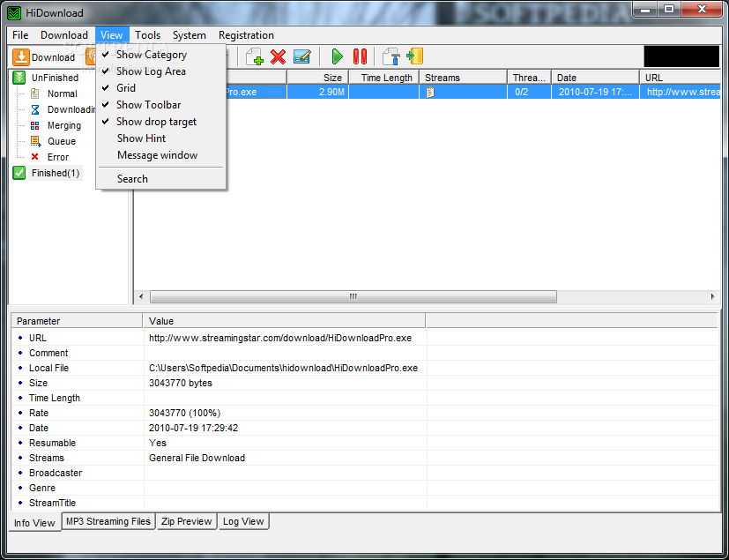Open the File menu
The width and height of the screenshot is (729, 560).
(20, 35)
